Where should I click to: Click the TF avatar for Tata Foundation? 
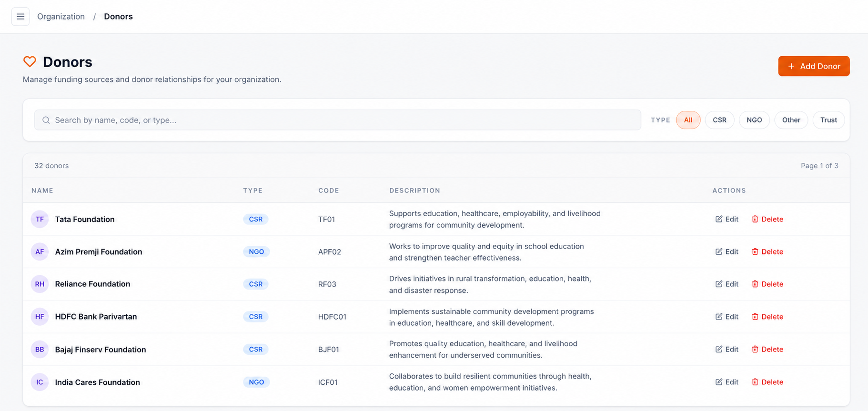pos(40,219)
